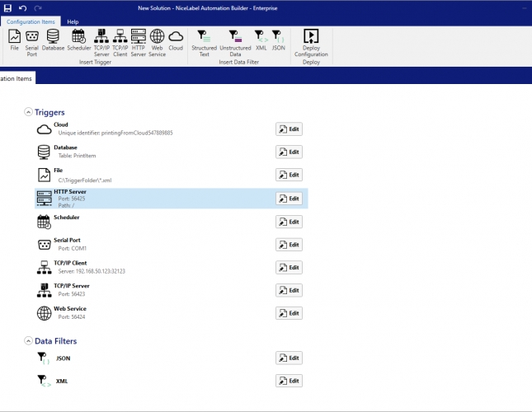Edit the Cloud trigger
The image size is (532, 412).
click(x=289, y=129)
